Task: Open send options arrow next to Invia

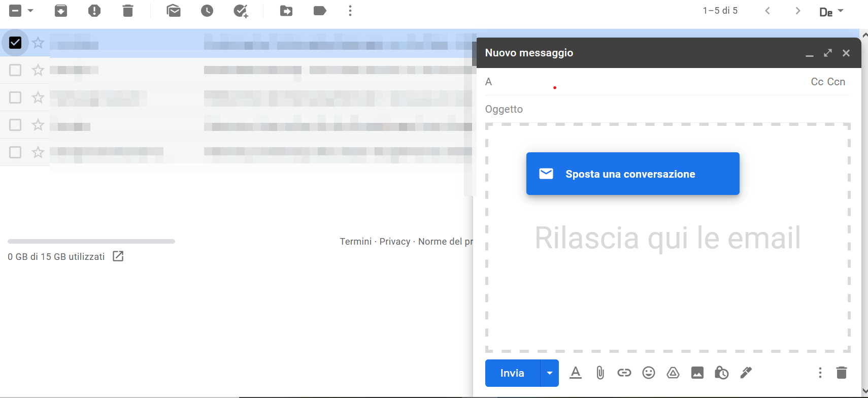Action: click(550, 373)
